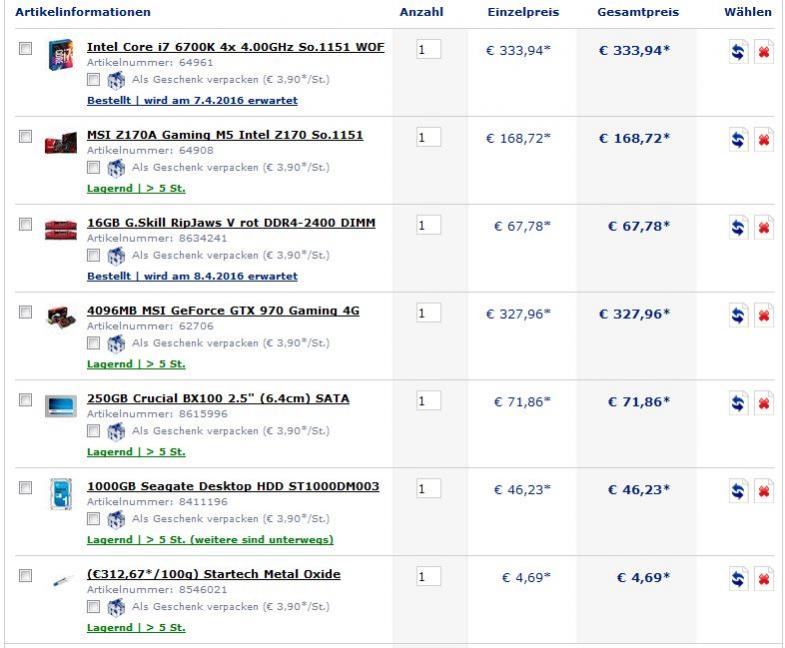The image size is (785, 648).
Task: Remove Intel Core i7 6700K from cart
Action: tap(763, 52)
